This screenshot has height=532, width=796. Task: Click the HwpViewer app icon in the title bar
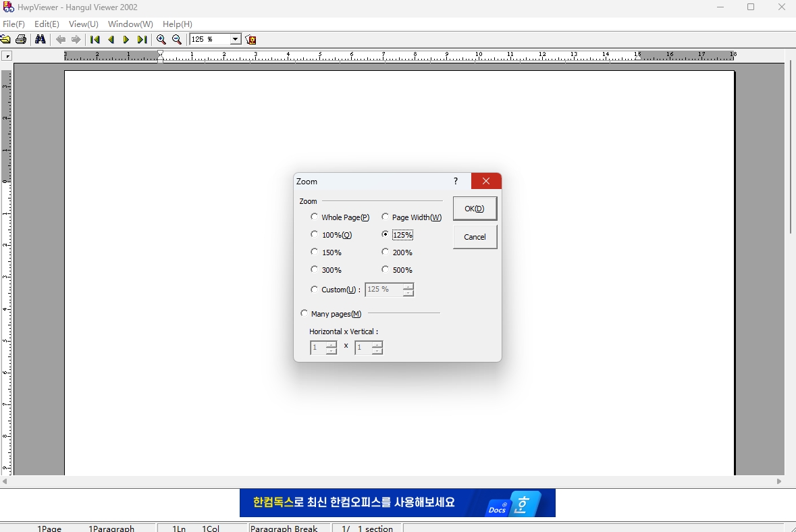click(x=8, y=7)
